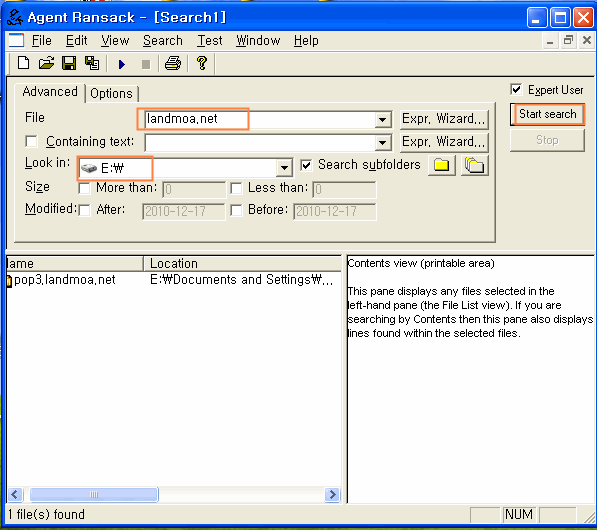Click the single folder browse icon
Screen dimensions: 597x530
(x=442, y=165)
